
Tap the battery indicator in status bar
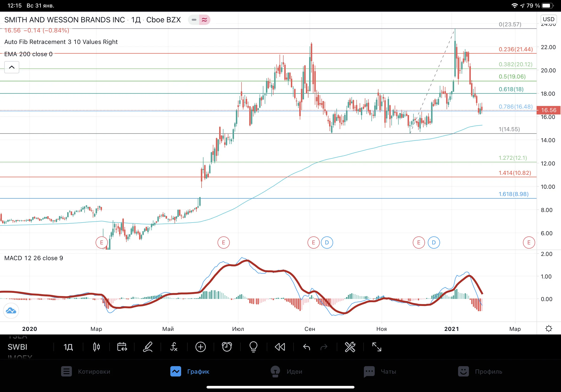coord(548,5)
